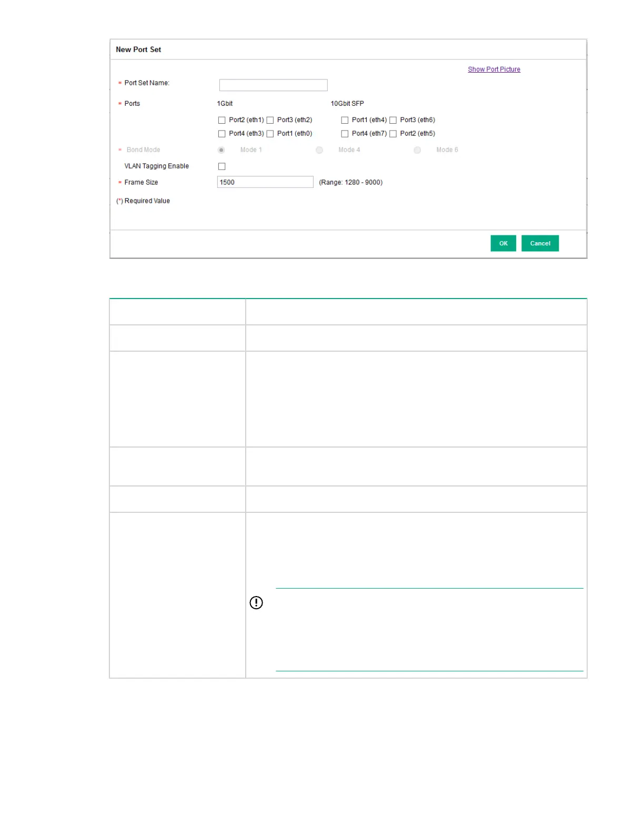Click the Frame Size label
The image size is (644, 834).
click(x=141, y=183)
